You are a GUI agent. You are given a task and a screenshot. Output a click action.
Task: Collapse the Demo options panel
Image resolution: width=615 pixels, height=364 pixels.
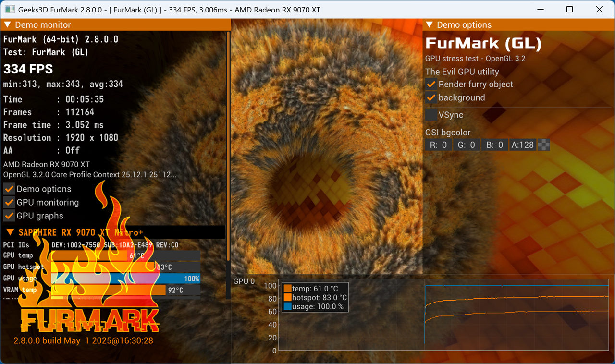[430, 25]
